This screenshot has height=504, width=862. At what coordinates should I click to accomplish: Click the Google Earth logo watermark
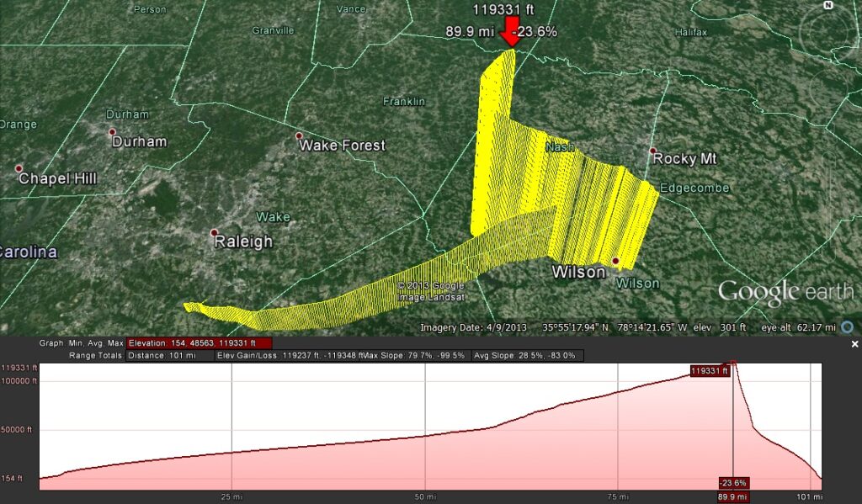tap(785, 292)
